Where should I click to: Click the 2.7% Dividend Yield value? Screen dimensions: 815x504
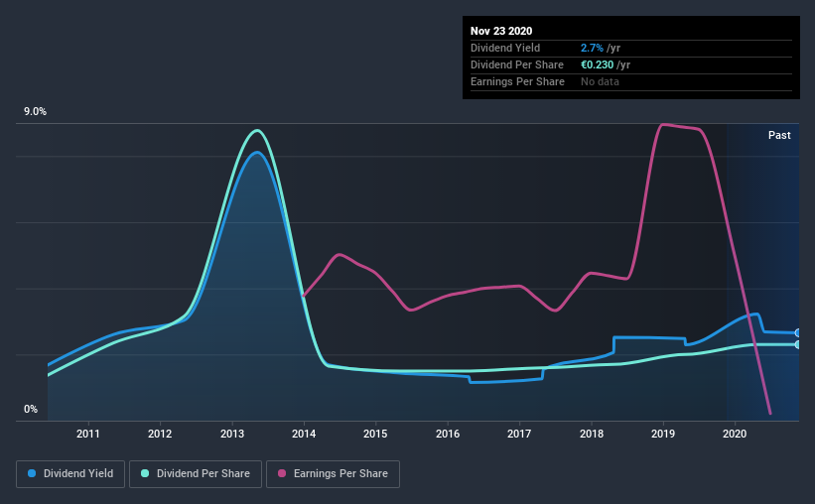(x=592, y=48)
